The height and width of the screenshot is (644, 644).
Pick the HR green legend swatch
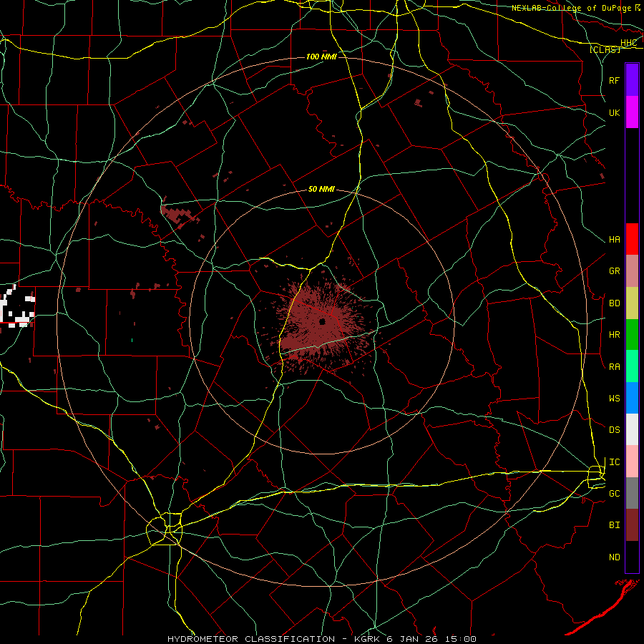632,335
